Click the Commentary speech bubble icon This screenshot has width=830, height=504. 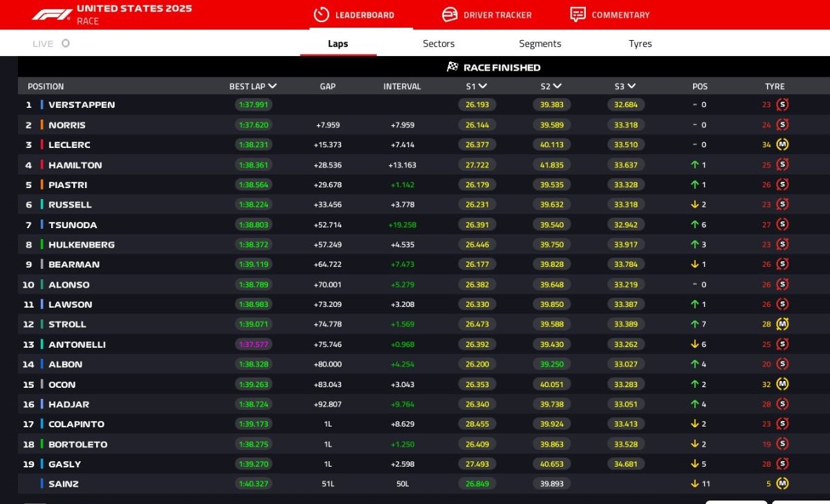click(x=578, y=15)
